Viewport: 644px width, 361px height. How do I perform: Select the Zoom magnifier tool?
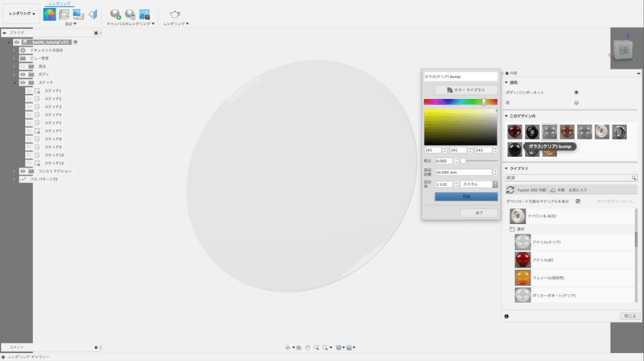click(x=316, y=347)
